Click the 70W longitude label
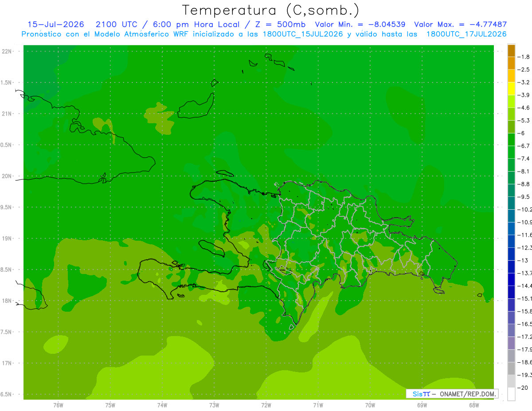Viewport: 532px width, 411px height. 370,405
